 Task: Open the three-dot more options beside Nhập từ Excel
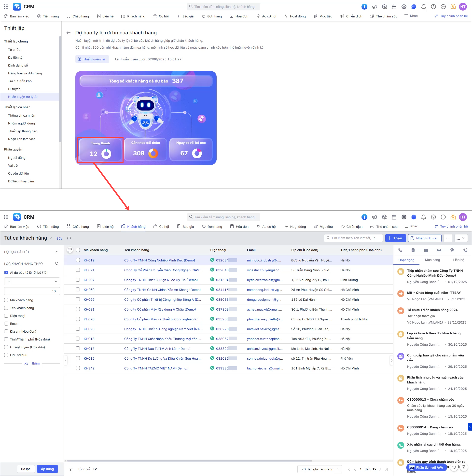tap(448, 238)
